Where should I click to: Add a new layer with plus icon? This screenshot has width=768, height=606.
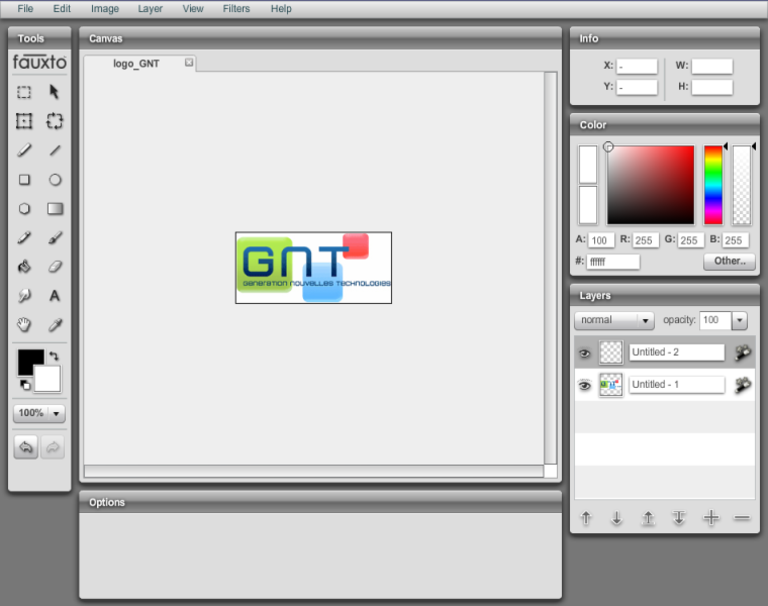coord(711,517)
